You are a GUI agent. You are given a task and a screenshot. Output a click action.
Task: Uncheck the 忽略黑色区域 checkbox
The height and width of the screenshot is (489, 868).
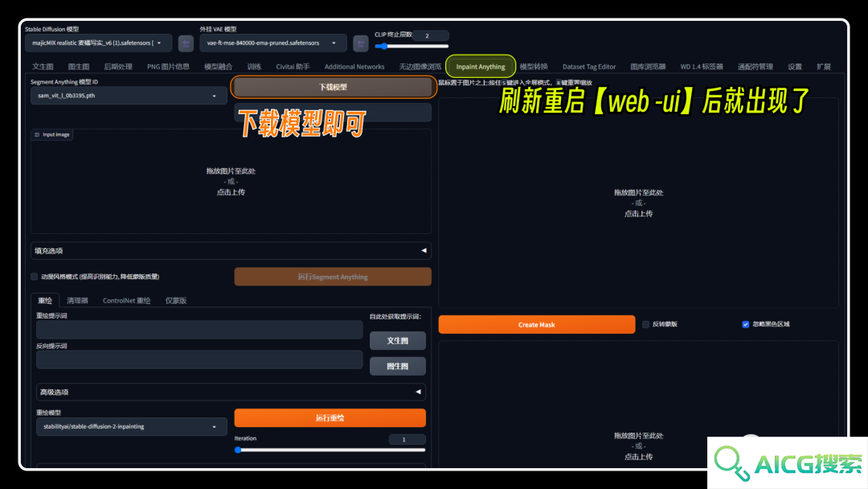coord(746,324)
